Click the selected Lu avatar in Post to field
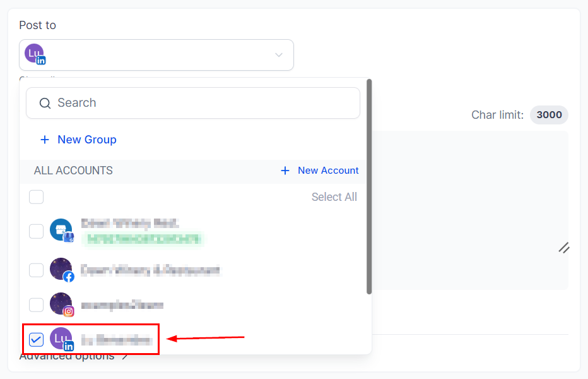This screenshot has height=379, width=588. [35, 54]
